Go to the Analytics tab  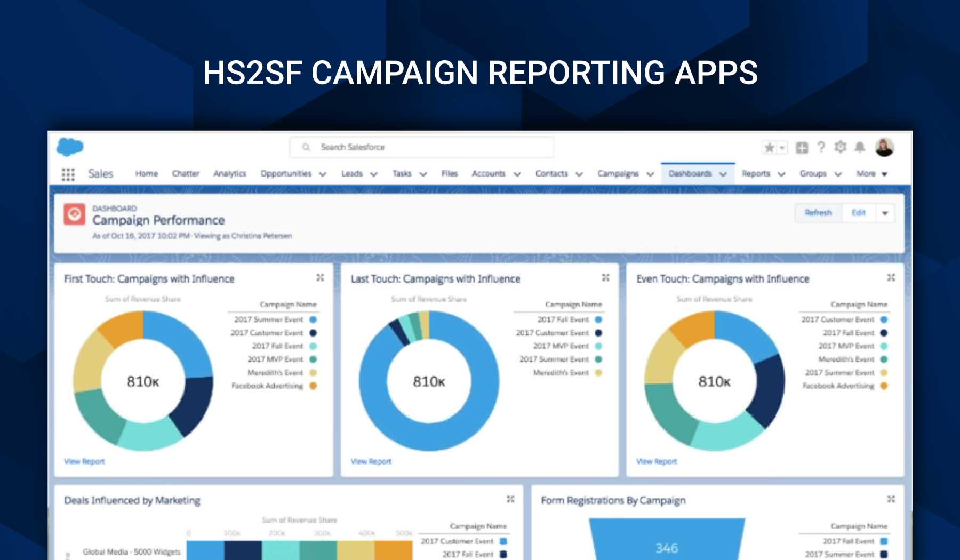(x=229, y=174)
